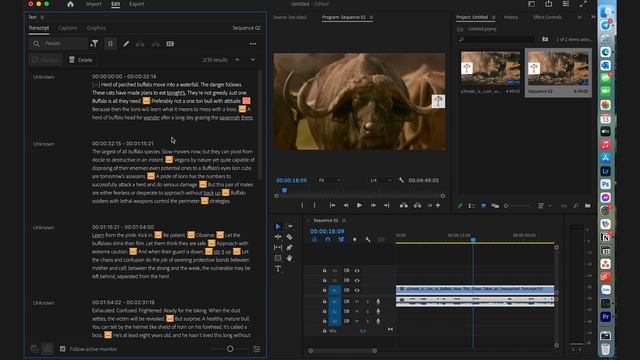Image resolution: width=640 pixels, height=360 pixels.
Task: Select the Type tool
Action: click(278, 269)
